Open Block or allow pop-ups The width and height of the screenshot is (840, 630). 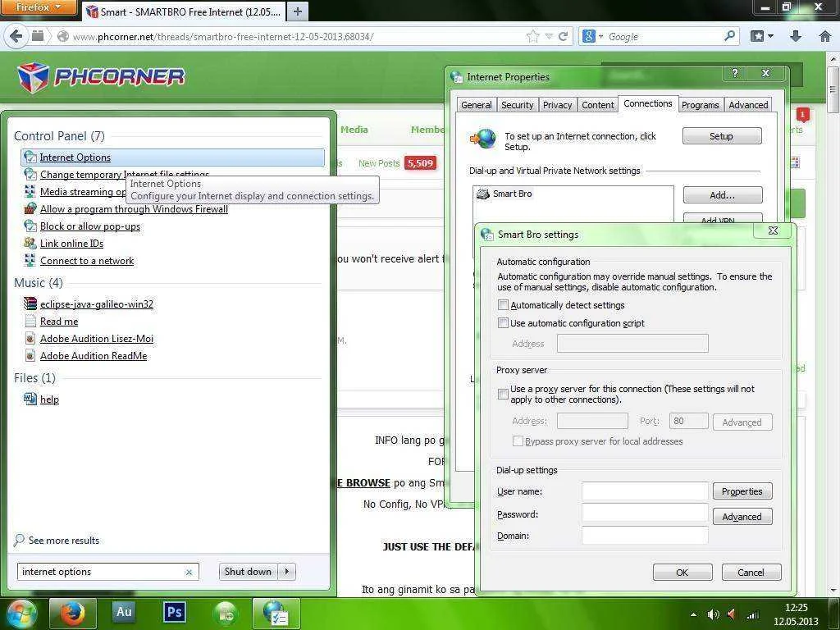tap(90, 226)
